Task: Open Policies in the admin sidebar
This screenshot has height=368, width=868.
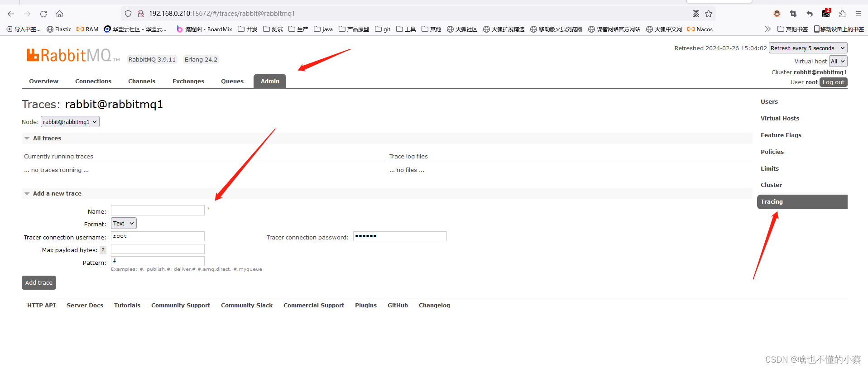Action: [x=772, y=152]
